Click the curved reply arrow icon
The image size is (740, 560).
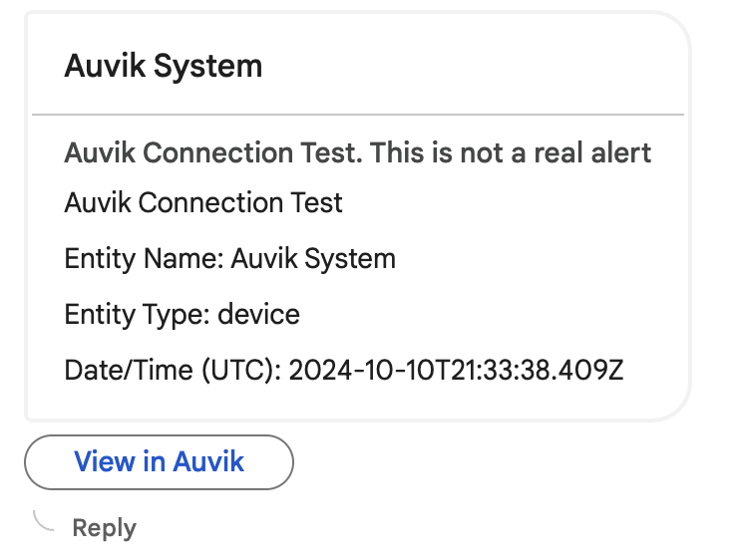pyautogui.click(x=44, y=520)
